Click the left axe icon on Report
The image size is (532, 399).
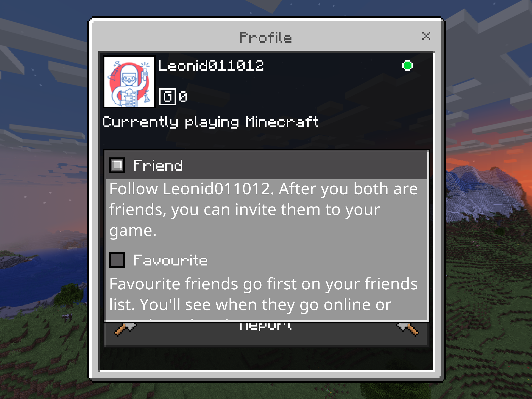[x=125, y=329]
